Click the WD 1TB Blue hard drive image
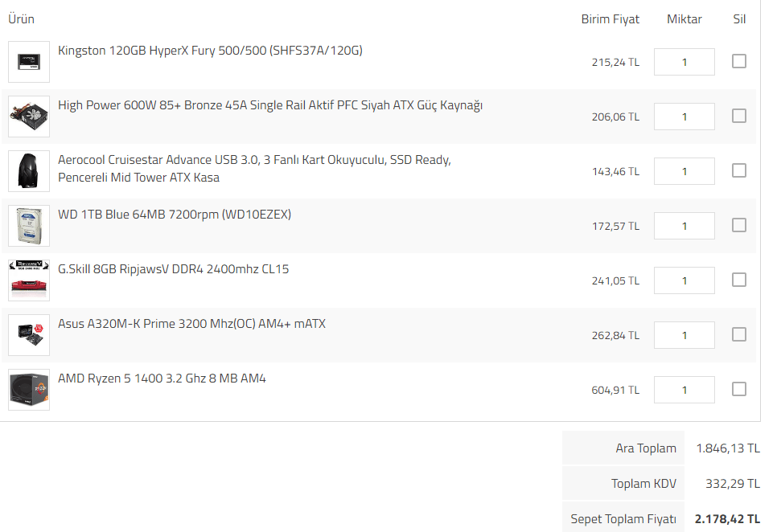Screen dimensions: 777x532 [29, 226]
